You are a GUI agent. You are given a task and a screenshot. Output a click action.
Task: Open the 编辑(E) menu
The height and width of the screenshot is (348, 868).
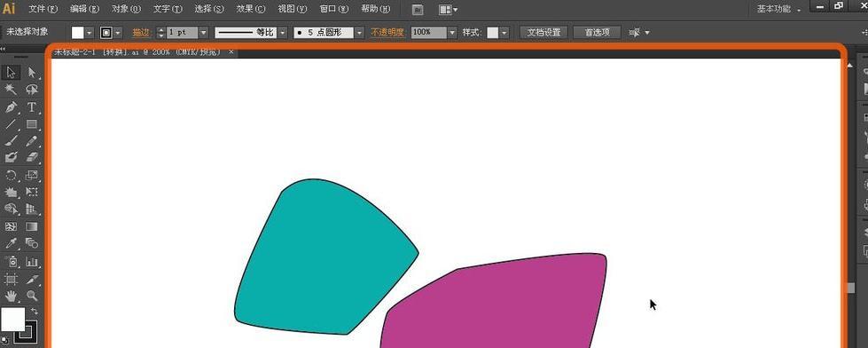coord(85,10)
